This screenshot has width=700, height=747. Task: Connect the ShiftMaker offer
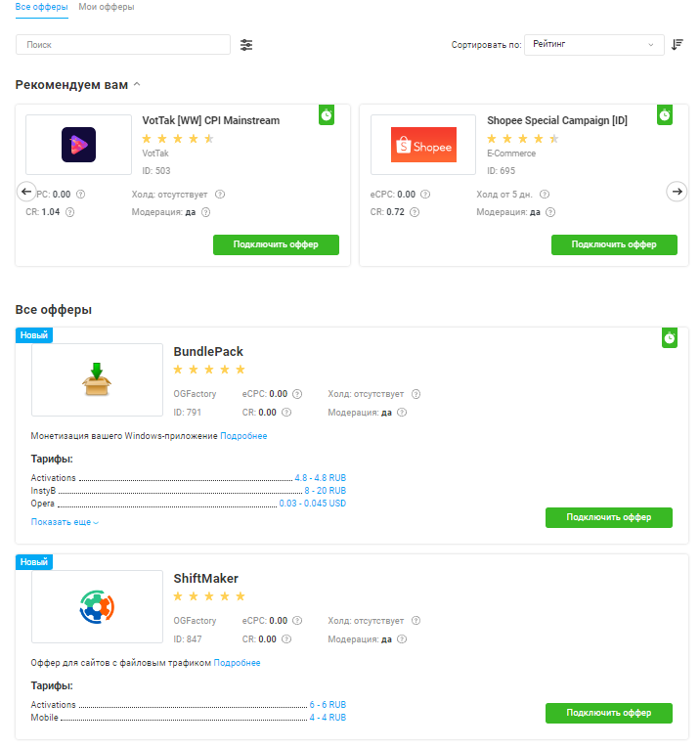(x=608, y=713)
